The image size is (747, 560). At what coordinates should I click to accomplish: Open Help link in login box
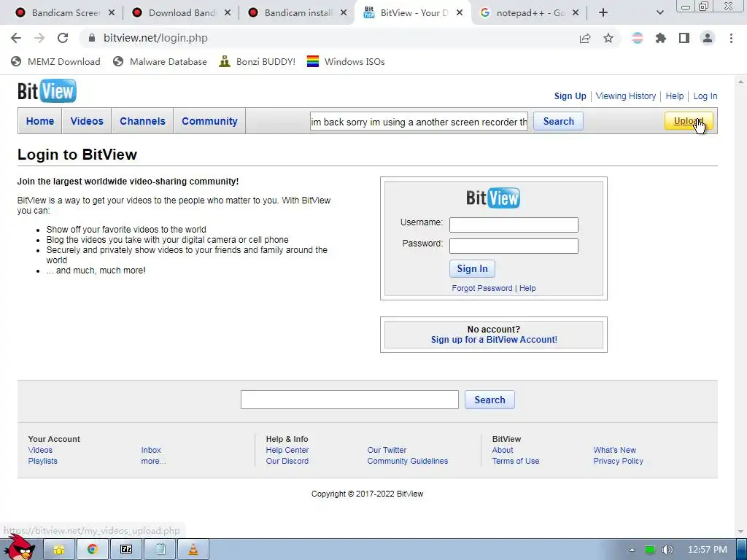[x=527, y=288]
